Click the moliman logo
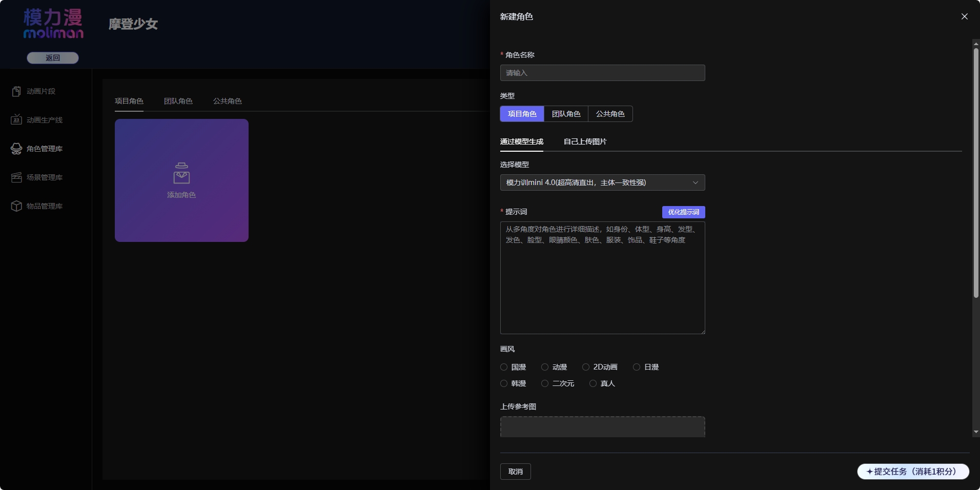 (x=53, y=24)
